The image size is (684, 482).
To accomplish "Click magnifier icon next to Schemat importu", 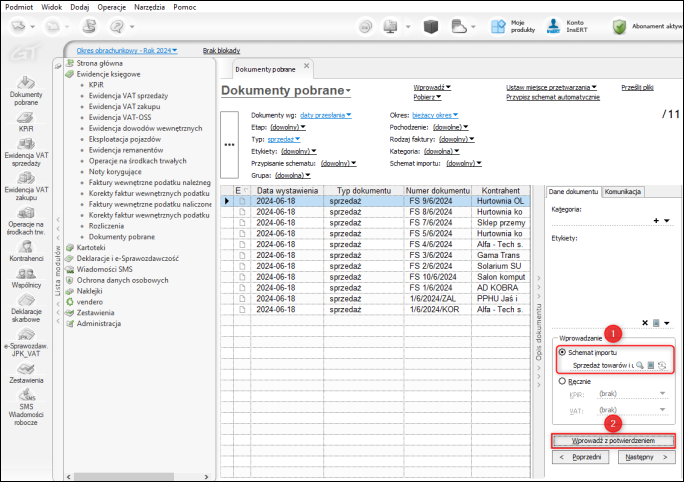I will [638, 366].
